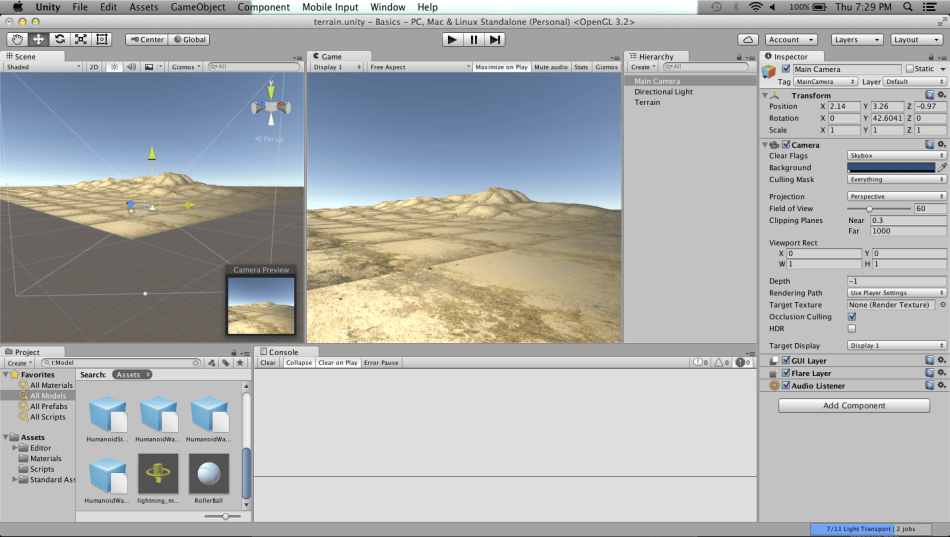Toggle scene audio speaker icon
Viewport: 950px width, 537px height.
(131, 67)
